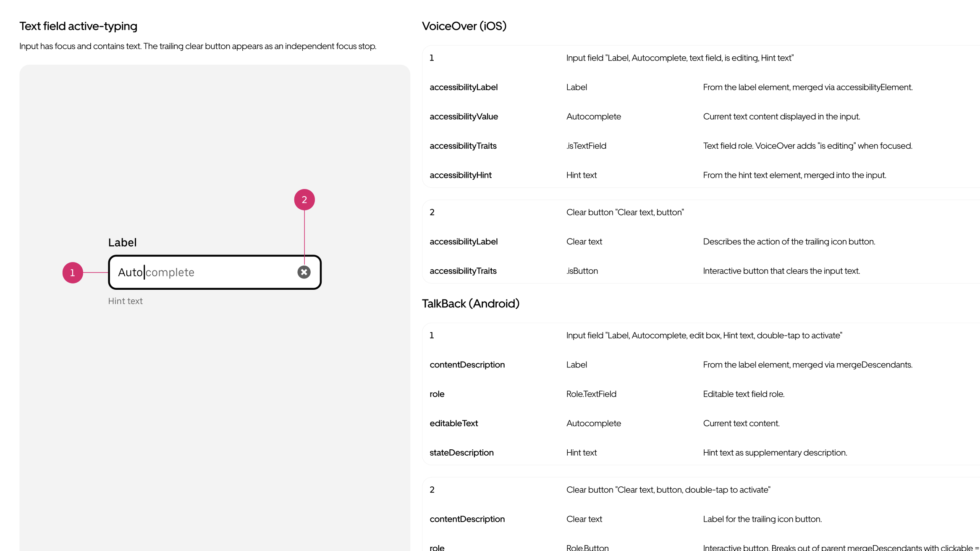Click the "Hint text" below the input

point(125,301)
